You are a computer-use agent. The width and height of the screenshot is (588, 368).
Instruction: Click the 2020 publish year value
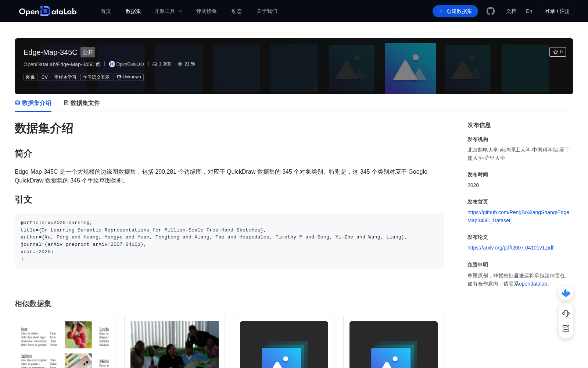[x=473, y=185]
